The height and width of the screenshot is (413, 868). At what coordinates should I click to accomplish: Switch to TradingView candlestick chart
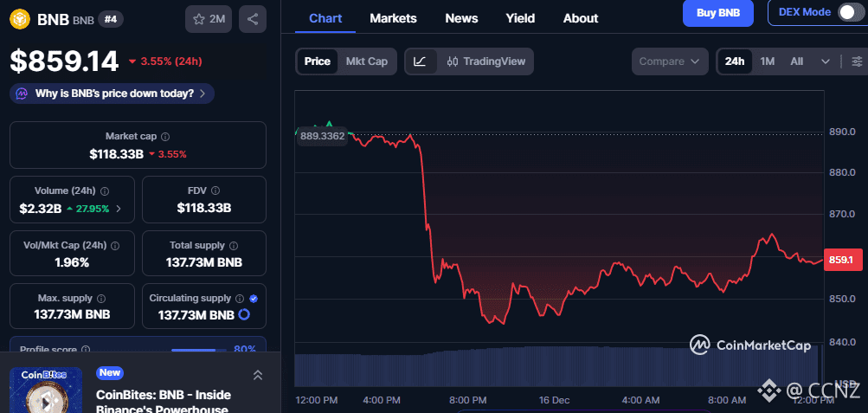[485, 61]
